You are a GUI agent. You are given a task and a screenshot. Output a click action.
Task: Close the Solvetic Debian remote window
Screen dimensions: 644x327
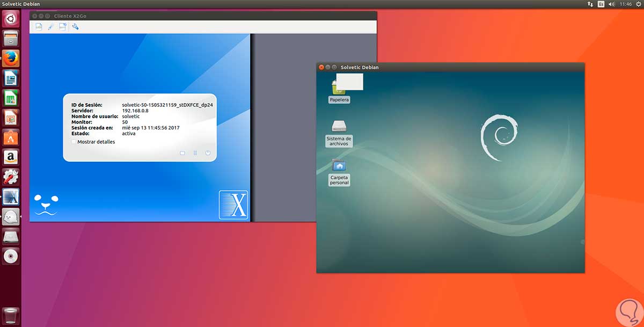pos(321,67)
